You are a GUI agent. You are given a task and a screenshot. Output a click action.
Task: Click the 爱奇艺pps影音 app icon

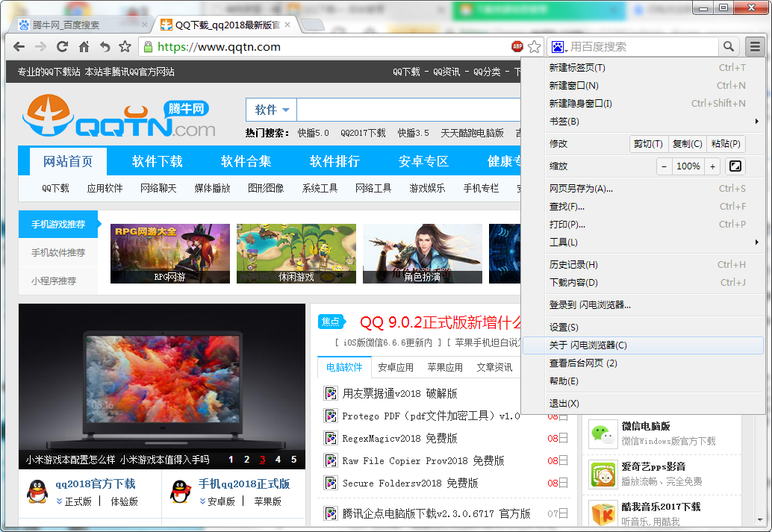pos(603,475)
